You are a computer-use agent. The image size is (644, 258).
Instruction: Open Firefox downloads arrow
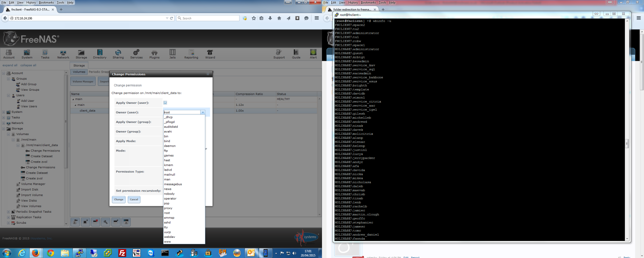pos(270,18)
